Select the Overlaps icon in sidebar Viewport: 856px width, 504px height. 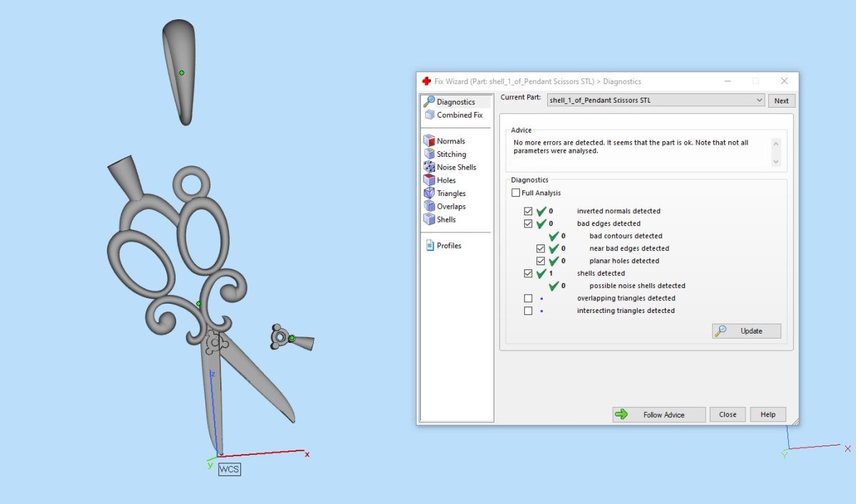point(429,206)
